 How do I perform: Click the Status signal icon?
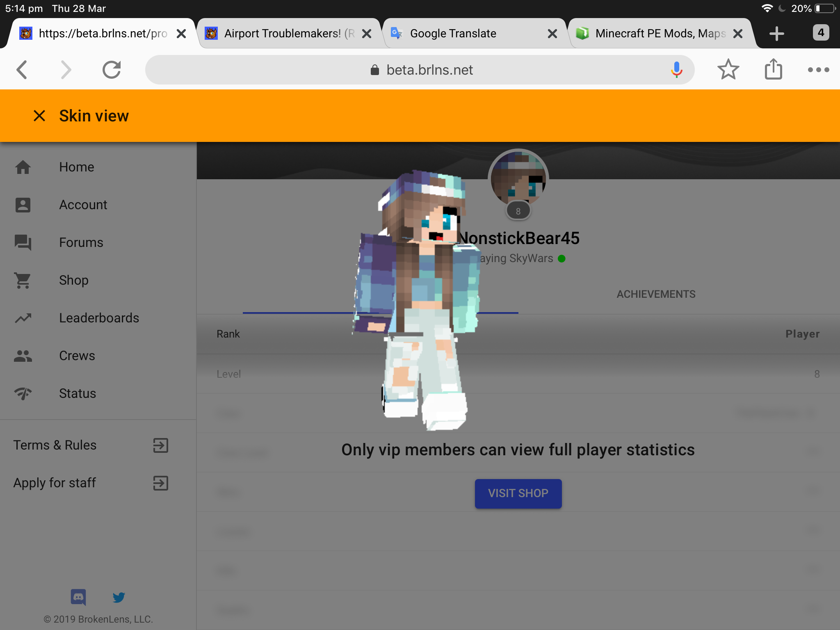pos(23,393)
